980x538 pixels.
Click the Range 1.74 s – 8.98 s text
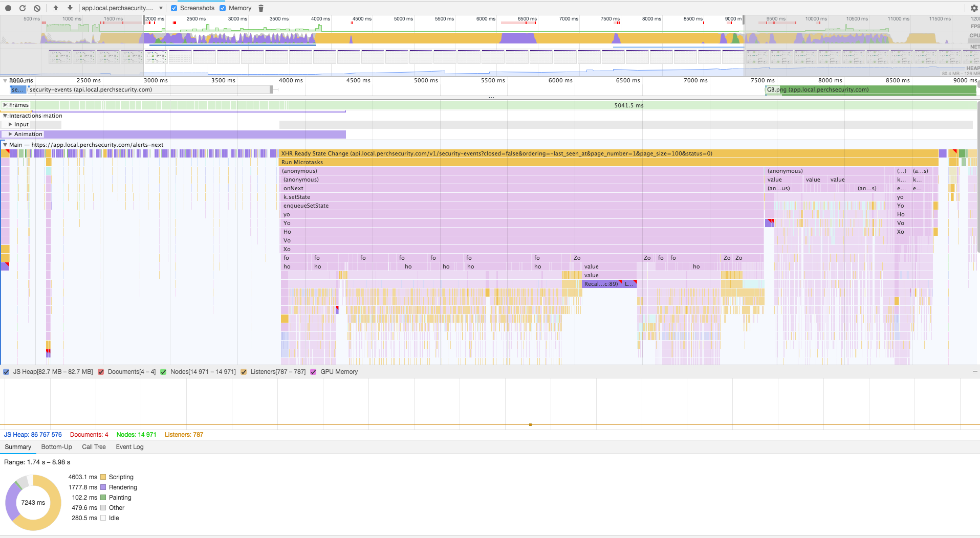click(37, 462)
